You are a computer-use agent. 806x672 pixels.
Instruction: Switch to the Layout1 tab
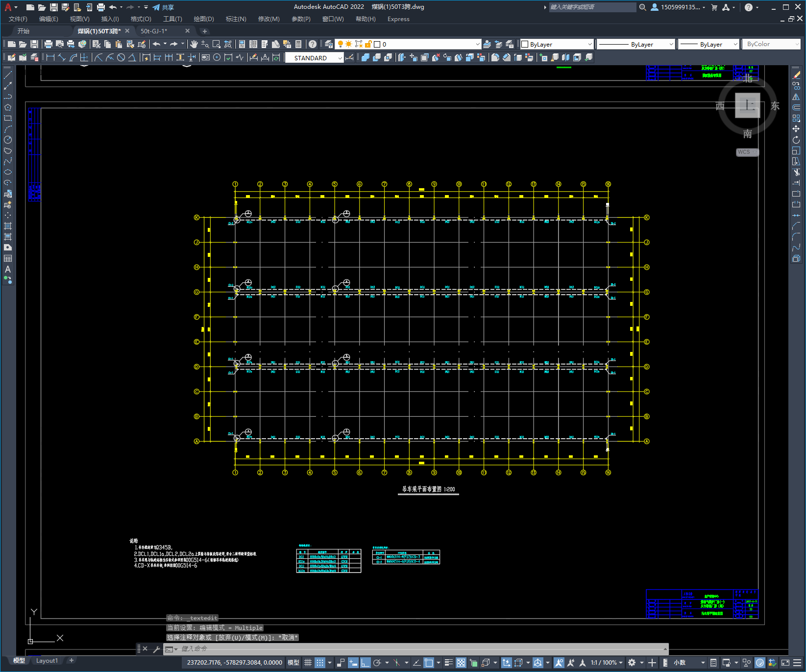point(47,661)
